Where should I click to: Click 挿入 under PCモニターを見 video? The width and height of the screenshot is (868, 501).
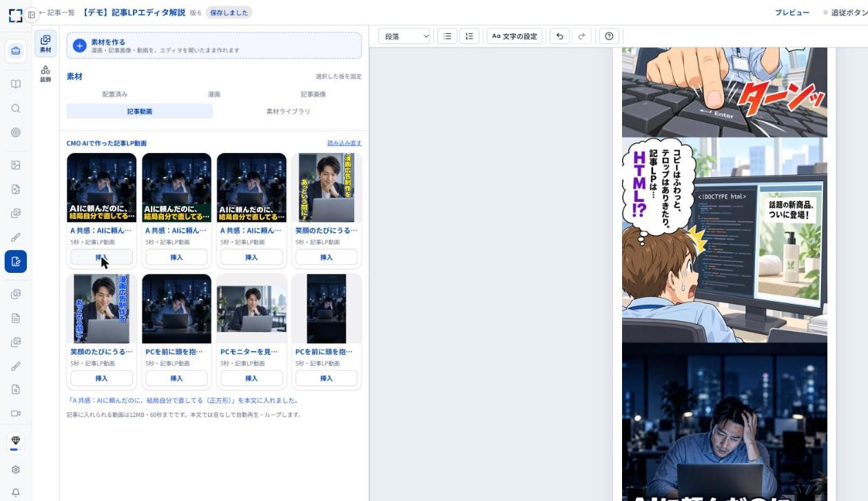(x=251, y=378)
